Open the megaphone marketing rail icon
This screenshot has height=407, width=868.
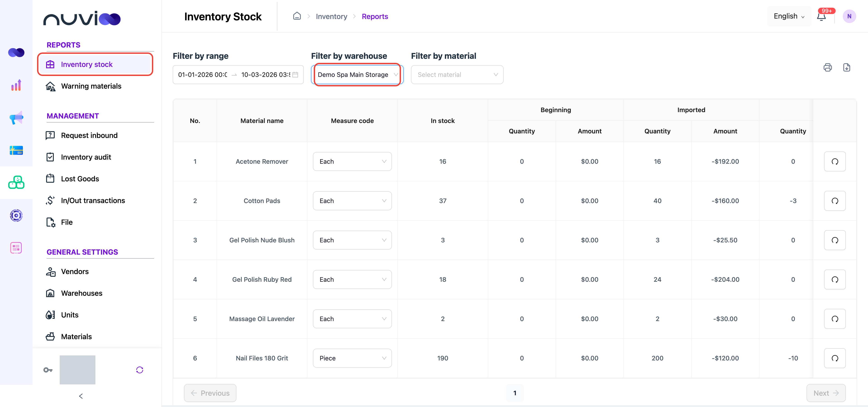click(16, 118)
